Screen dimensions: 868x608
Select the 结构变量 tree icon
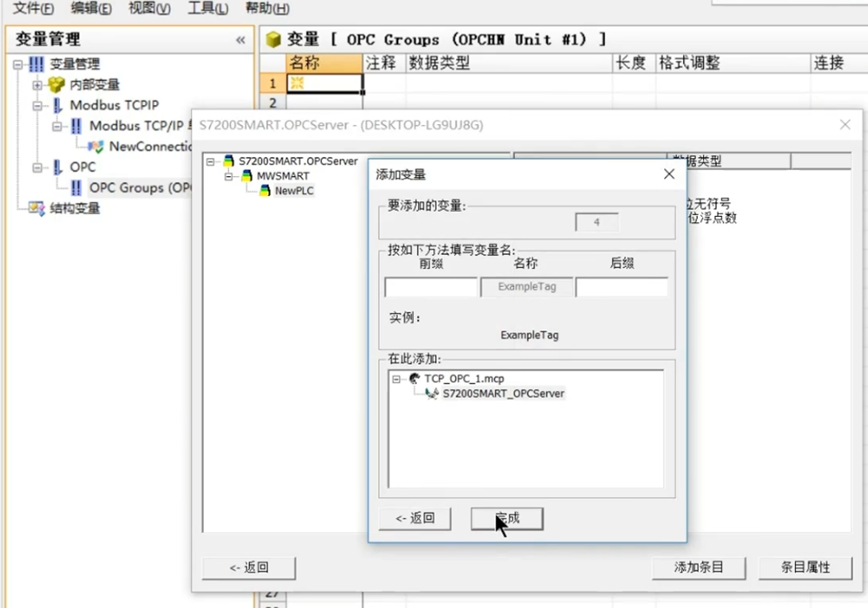[36, 208]
